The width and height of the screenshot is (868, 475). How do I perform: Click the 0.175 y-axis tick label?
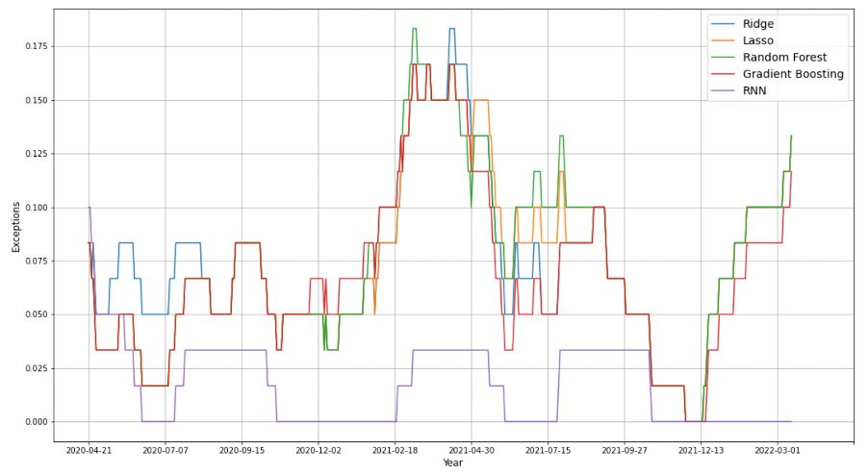[x=37, y=46]
